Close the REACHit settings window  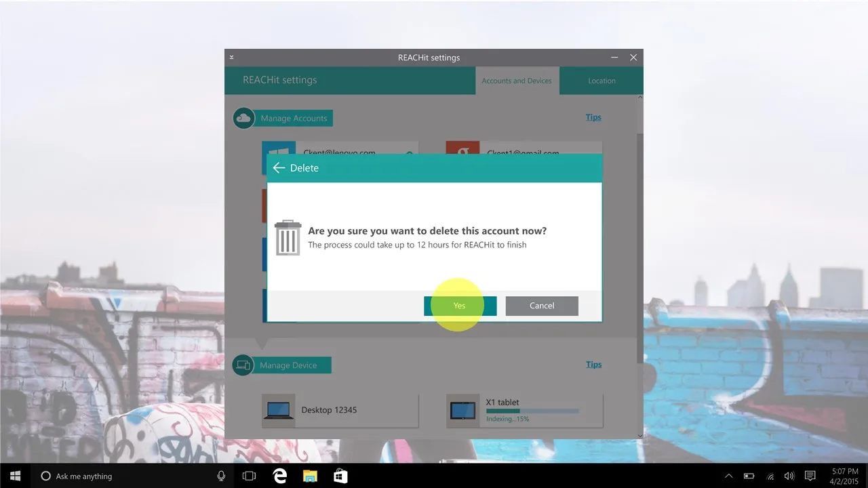coord(633,58)
